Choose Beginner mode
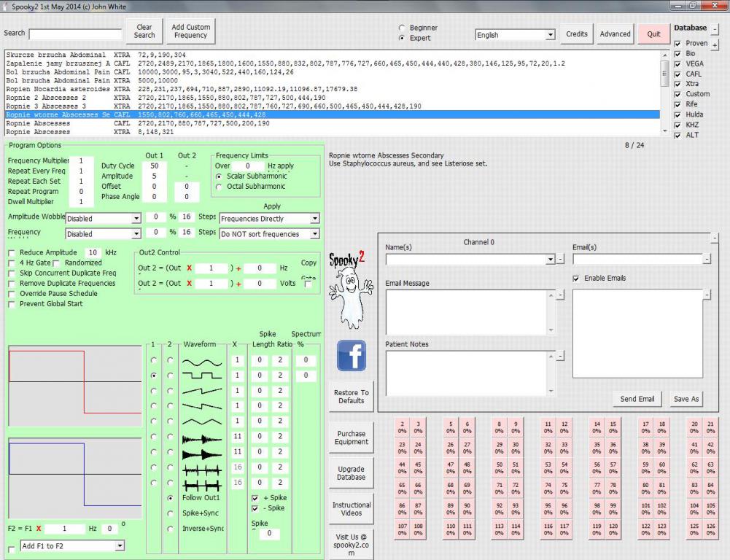 tap(402, 28)
